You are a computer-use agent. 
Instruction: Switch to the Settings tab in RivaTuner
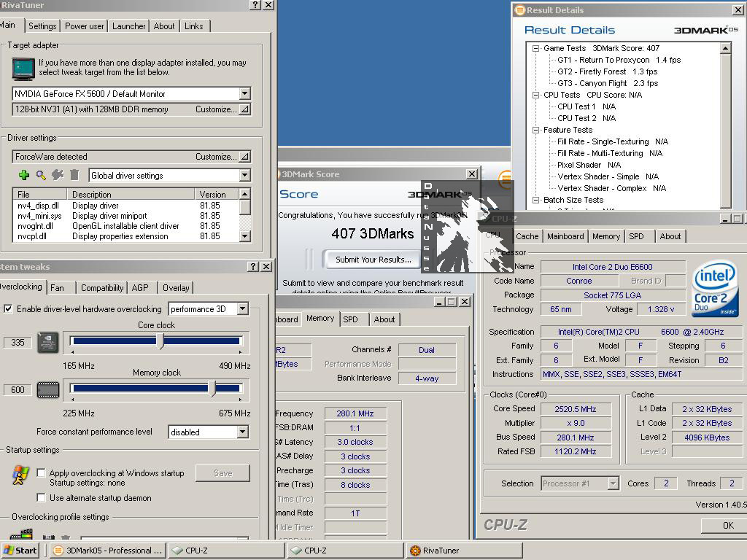click(x=42, y=26)
